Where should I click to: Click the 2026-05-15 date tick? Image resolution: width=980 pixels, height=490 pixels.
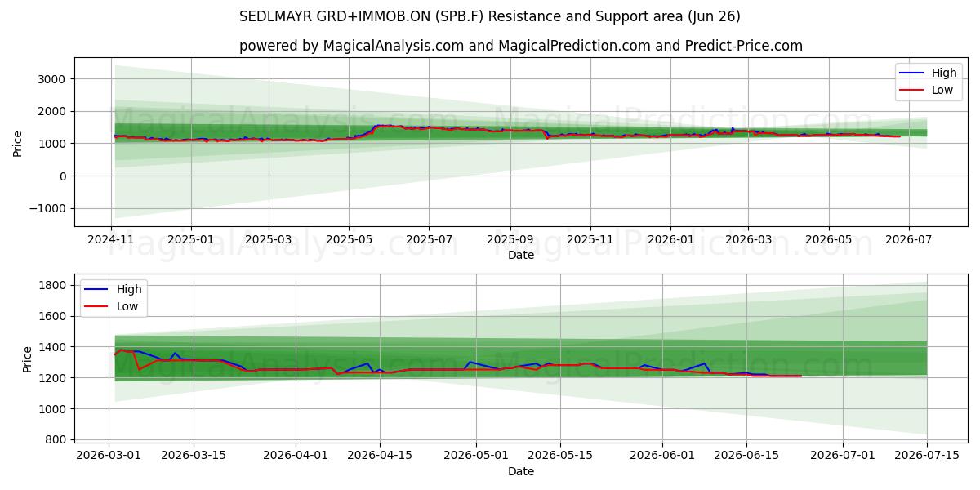559,455
